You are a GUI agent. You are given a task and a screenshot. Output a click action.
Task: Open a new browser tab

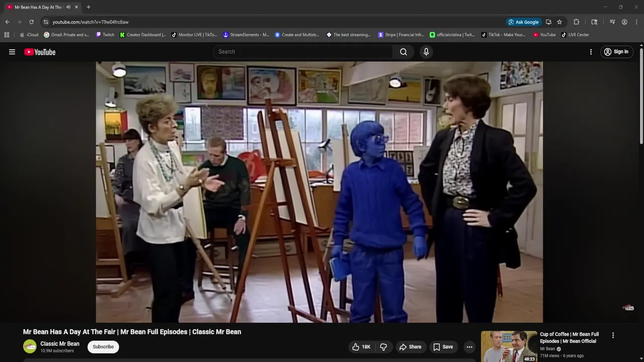(x=89, y=7)
